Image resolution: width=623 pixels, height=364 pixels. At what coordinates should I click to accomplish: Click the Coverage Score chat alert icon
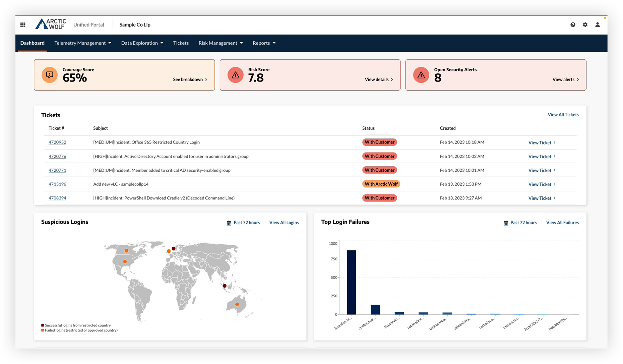pyautogui.click(x=50, y=75)
